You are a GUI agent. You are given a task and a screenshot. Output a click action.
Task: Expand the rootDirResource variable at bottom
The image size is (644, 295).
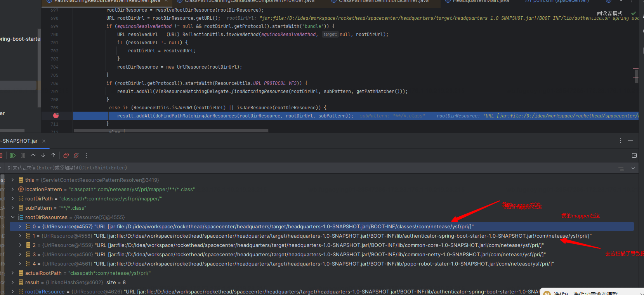pyautogui.click(x=13, y=292)
